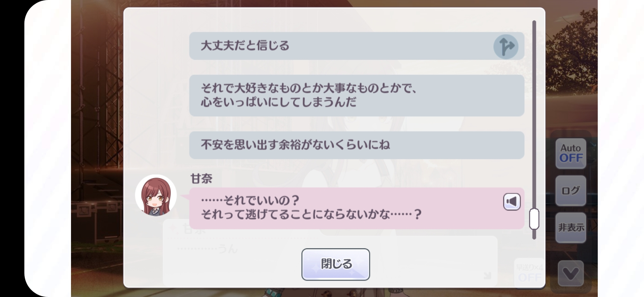Toggle the 早送り×4 OFF fast-forward button
The height and width of the screenshot is (297, 644).
529,273
